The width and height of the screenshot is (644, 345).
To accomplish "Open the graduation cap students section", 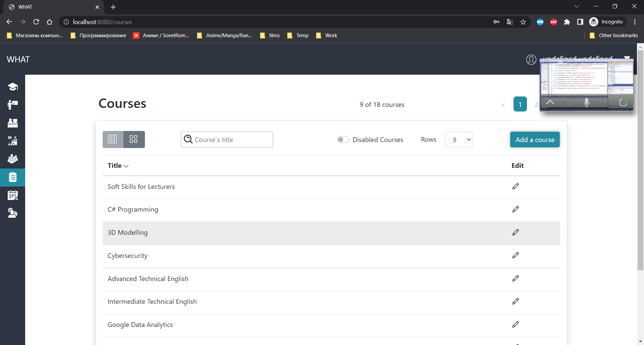I will pos(12,86).
